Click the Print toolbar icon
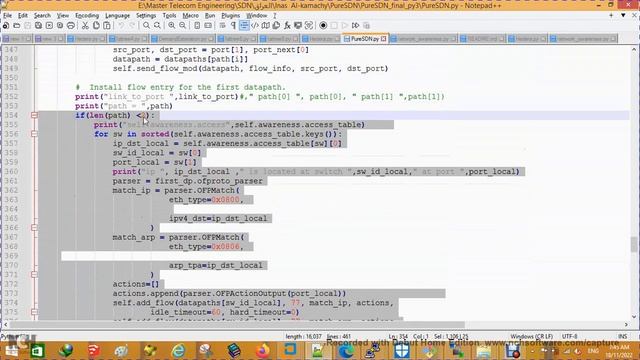Image resolution: width=640 pixels, height=360 pixels. (71, 25)
